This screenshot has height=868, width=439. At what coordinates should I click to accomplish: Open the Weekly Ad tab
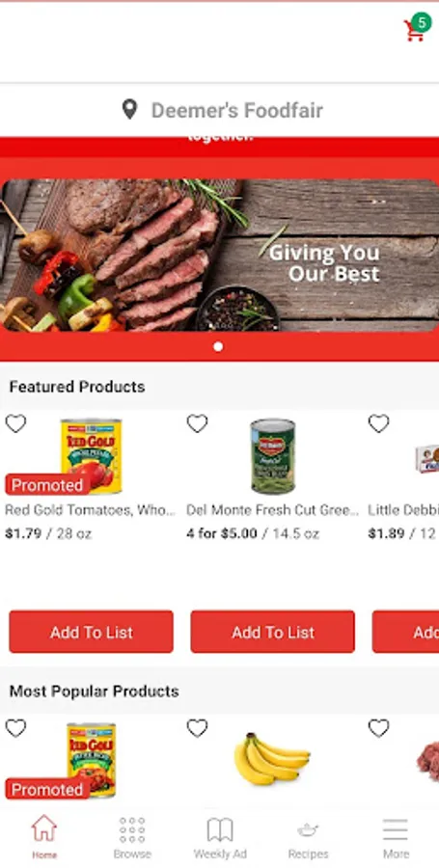220,838
